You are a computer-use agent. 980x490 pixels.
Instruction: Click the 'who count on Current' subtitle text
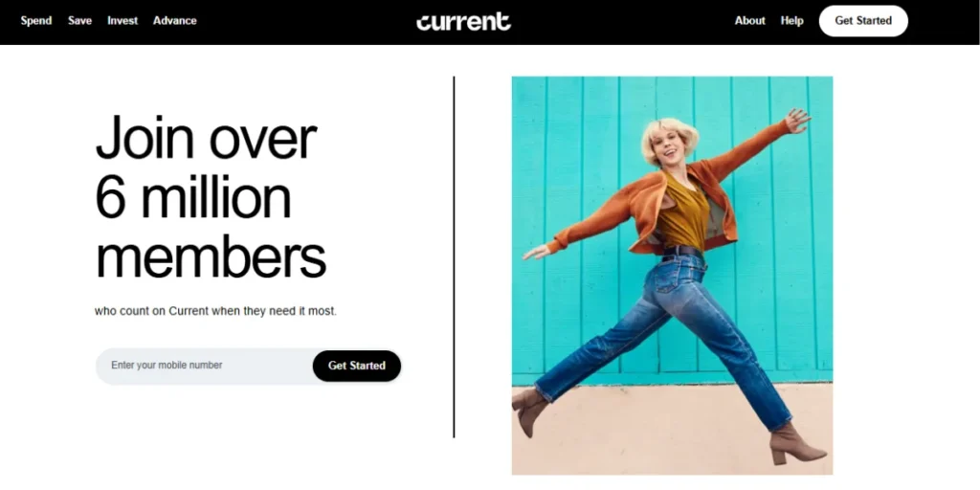pyautogui.click(x=215, y=311)
